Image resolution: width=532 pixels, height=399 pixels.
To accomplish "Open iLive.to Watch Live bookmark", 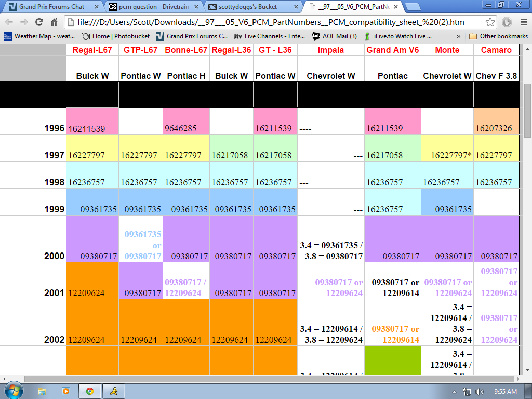I will [x=397, y=36].
